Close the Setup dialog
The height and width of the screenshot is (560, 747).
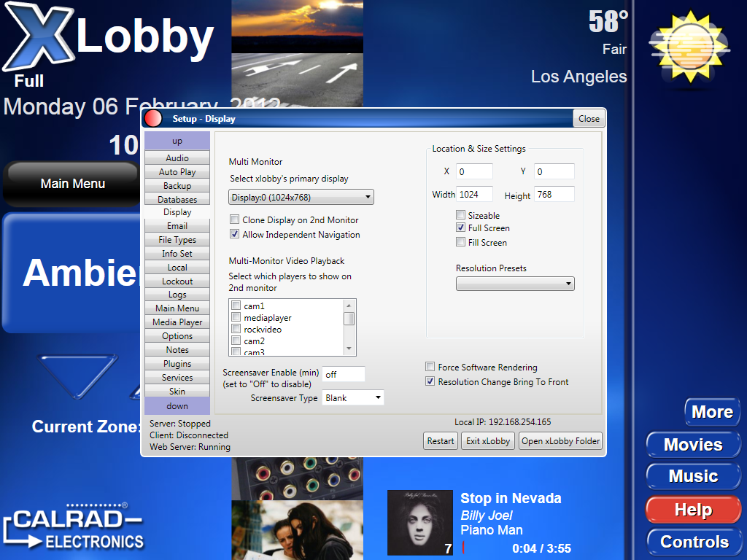[589, 119]
